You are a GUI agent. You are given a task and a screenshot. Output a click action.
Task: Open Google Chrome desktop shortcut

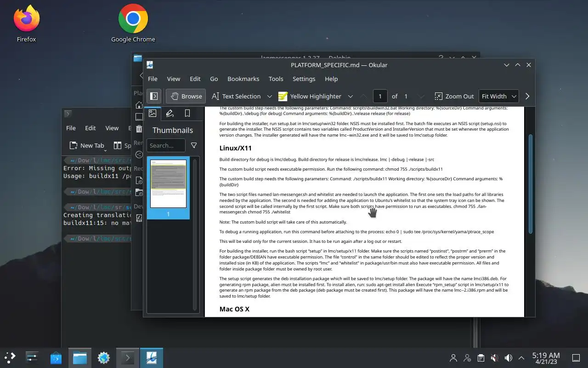click(x=133, y=23)
